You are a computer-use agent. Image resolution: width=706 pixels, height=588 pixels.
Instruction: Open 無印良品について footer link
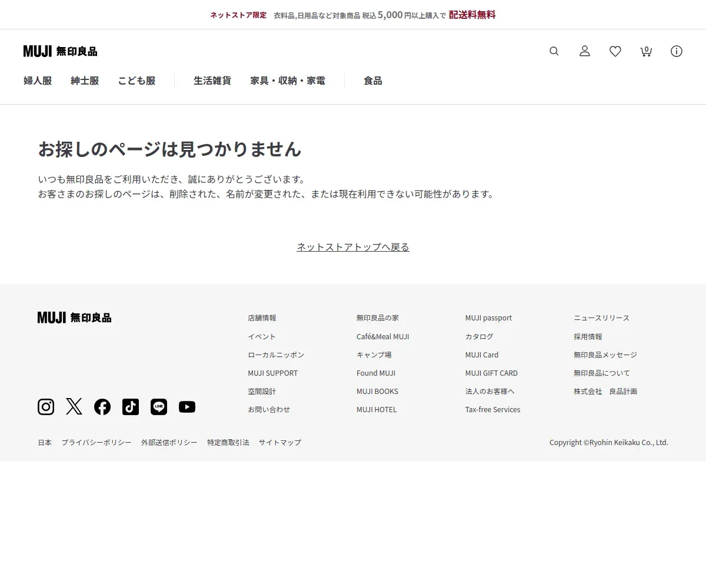[602, 373]
